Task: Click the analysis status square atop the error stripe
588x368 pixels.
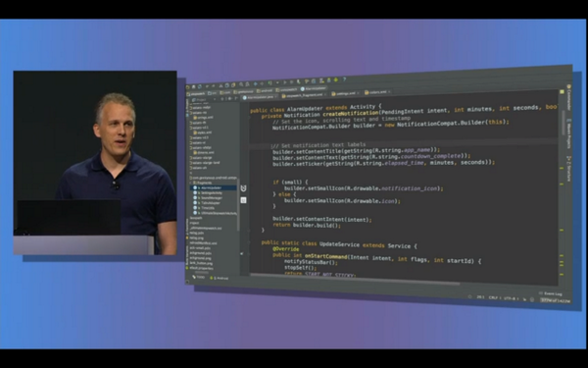Action: coord(562,91)
